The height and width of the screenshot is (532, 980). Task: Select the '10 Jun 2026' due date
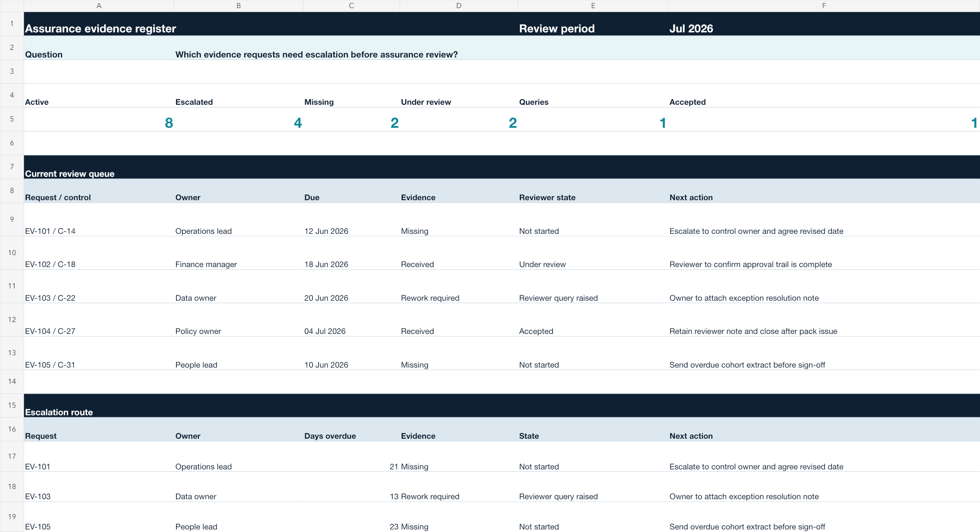(351, 353)
